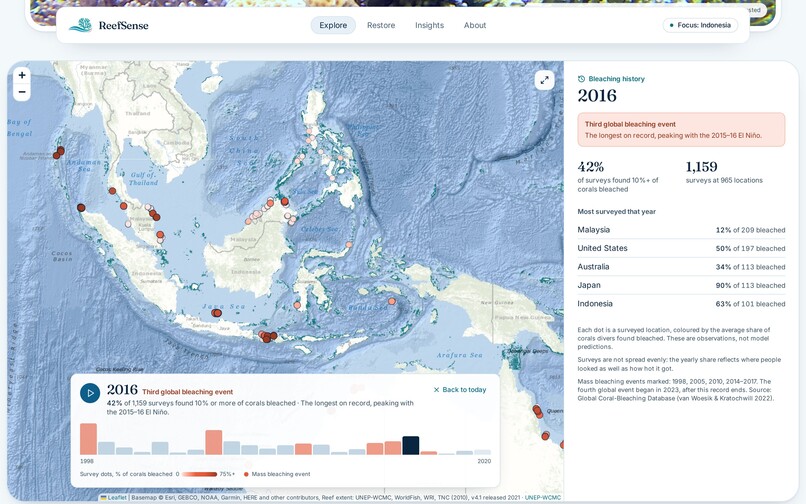This screenshot has width=806, height=504.
Task: Click the Third global bleaching event banner
Action: (681, 130)
